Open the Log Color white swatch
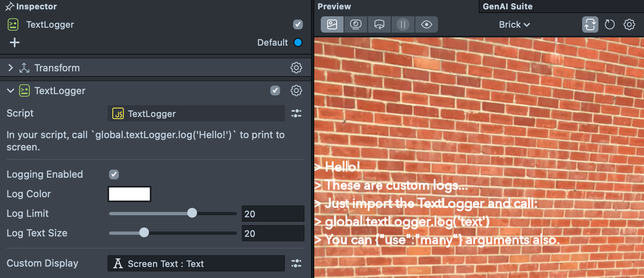644x278 pixels. coord(129,194)
